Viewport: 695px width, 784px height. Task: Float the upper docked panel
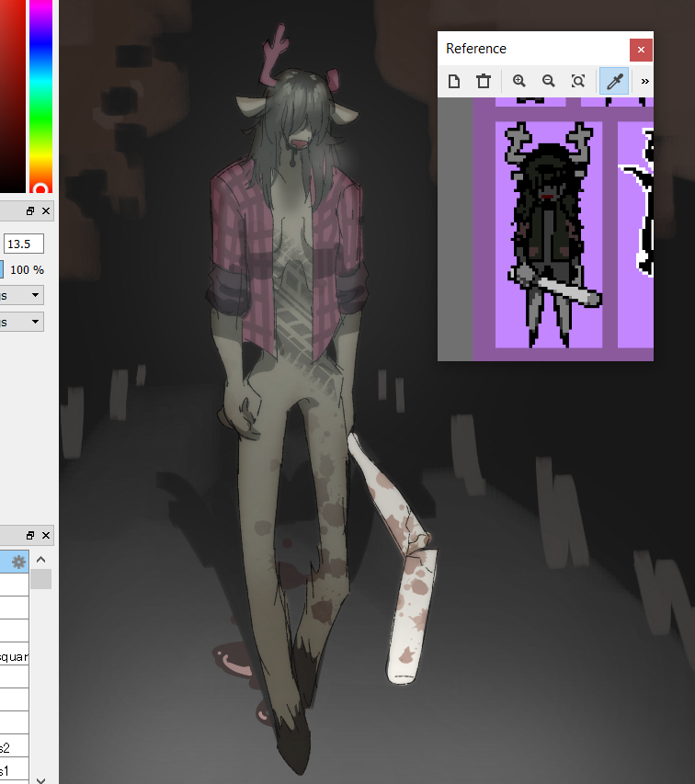30,211
